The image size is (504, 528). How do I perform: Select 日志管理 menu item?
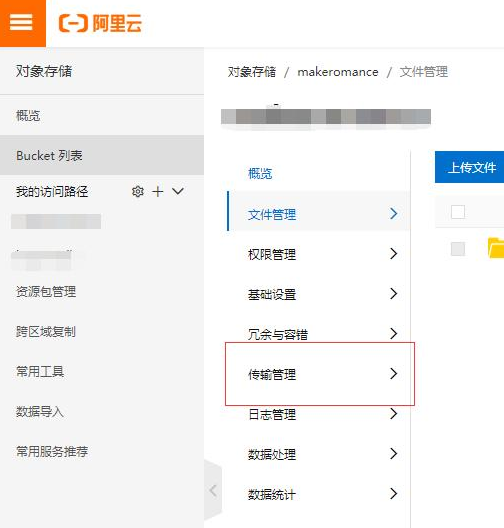(319, 414)
